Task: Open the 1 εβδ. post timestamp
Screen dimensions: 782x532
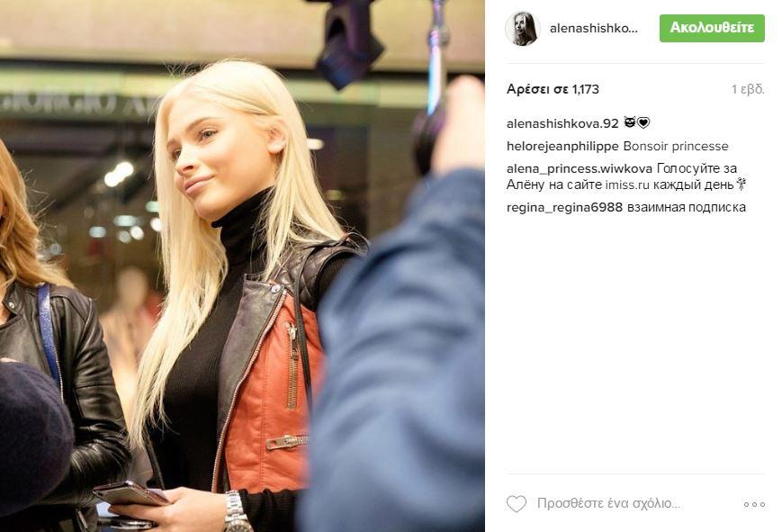Action: [748, 89]
